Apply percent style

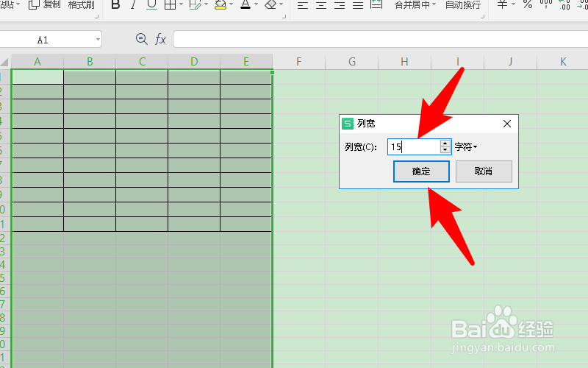(x=528, y=4)
